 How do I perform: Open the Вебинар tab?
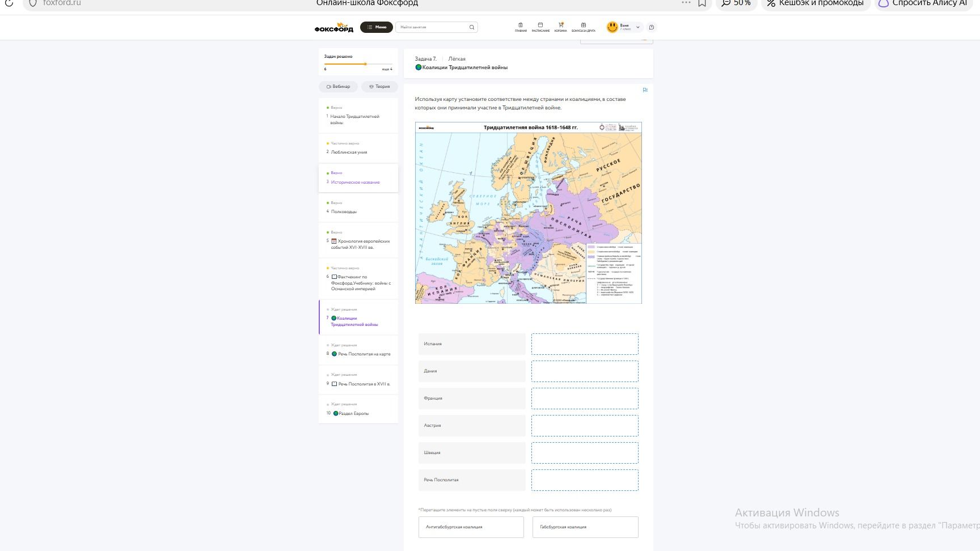click(338, 87)
